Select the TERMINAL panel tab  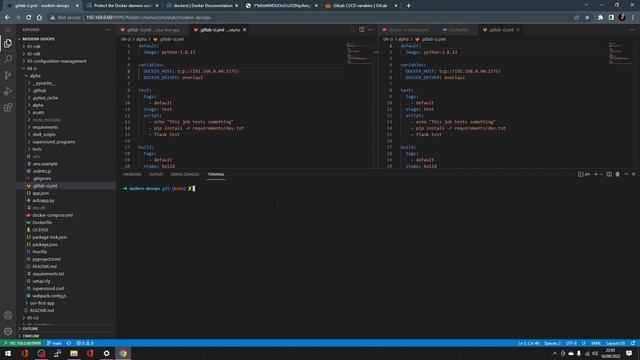pyautogui.click(x=216, y=174)
